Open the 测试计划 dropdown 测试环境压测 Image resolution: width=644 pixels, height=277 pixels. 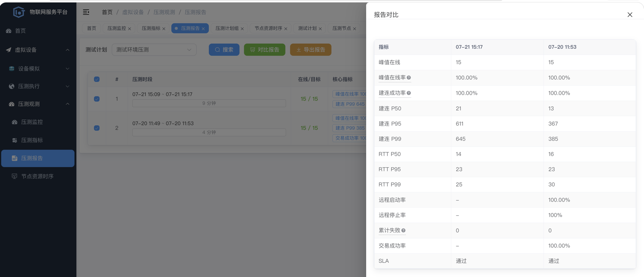tap(154, 50)
